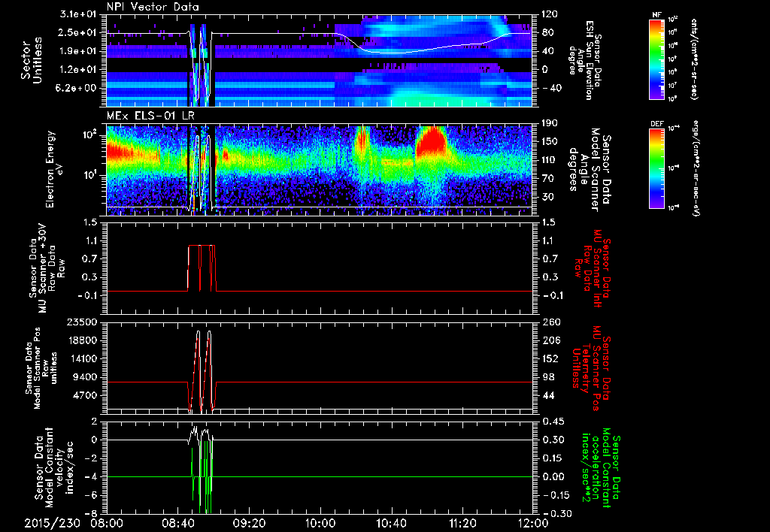Click the 11:20 time tick label
Viewport: 770px width, 532px height.
pos(462,524)
